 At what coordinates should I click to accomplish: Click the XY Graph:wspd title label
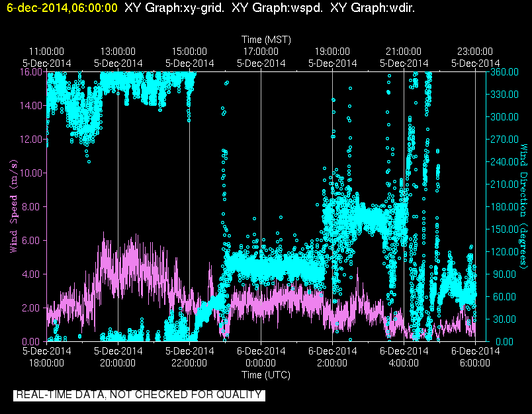277,7
